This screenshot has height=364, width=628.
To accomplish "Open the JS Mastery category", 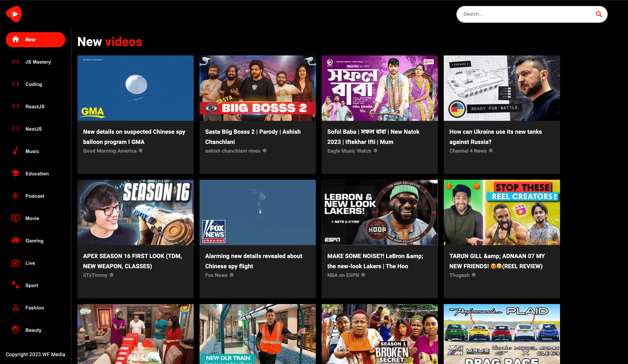I will [x=36, y=62].
